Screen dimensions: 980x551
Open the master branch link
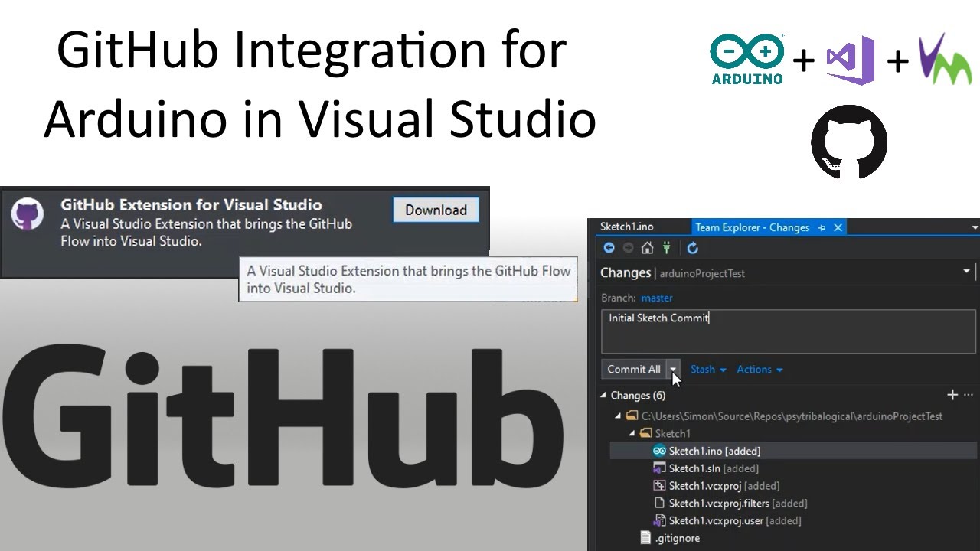(x=656, y=298)
